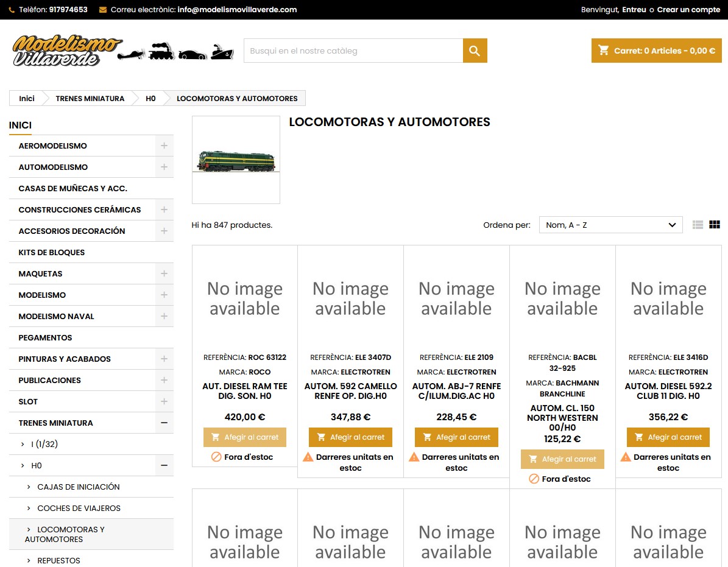Open PEGAMENTOS category

click(45, 338)
